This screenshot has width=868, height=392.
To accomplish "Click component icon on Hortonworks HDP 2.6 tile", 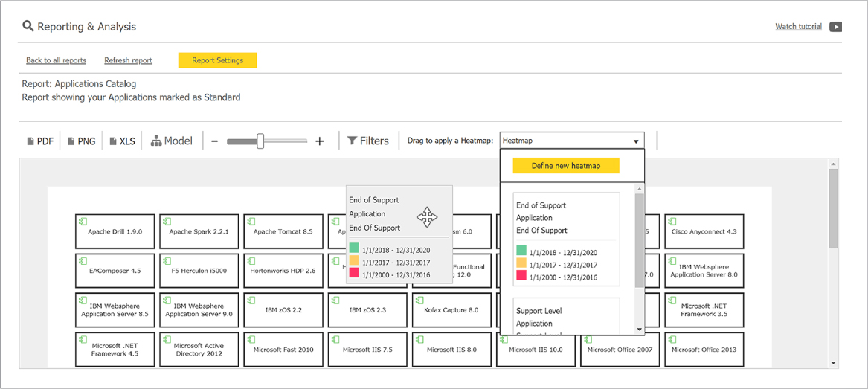I will 250,260.
